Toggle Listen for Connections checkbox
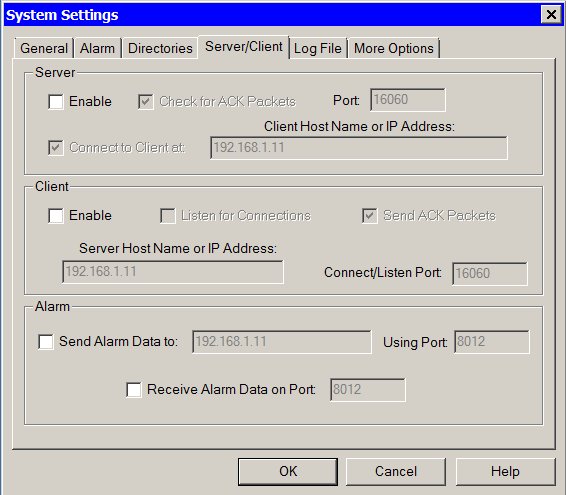Viewport: 566px width, 495px height. [x=168, y=216]
